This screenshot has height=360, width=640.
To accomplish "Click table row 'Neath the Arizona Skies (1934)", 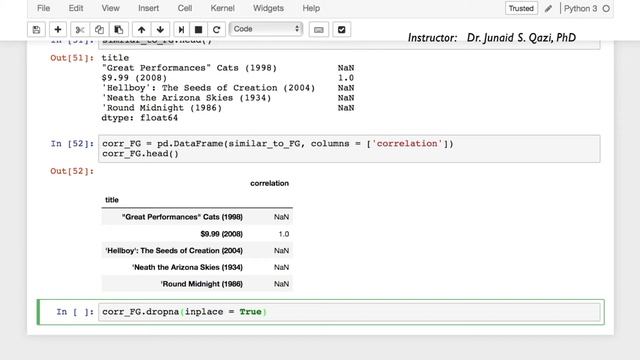I will (x=197, y=267).
